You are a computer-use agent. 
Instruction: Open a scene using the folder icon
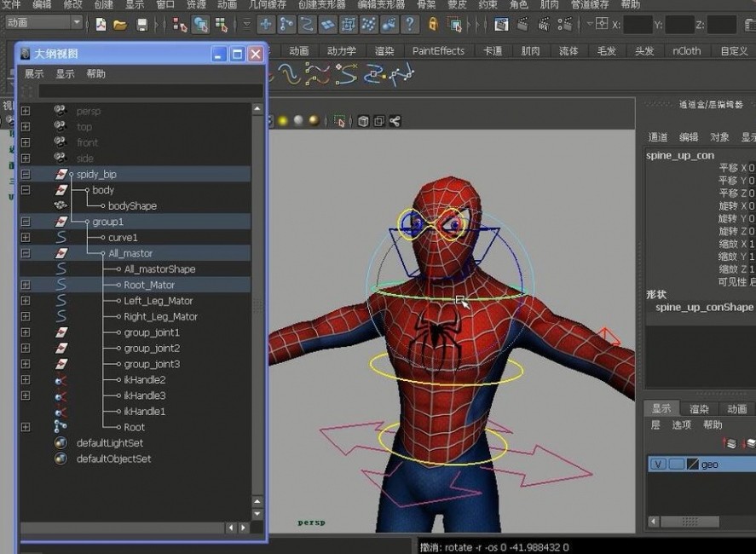click(120, 24)
